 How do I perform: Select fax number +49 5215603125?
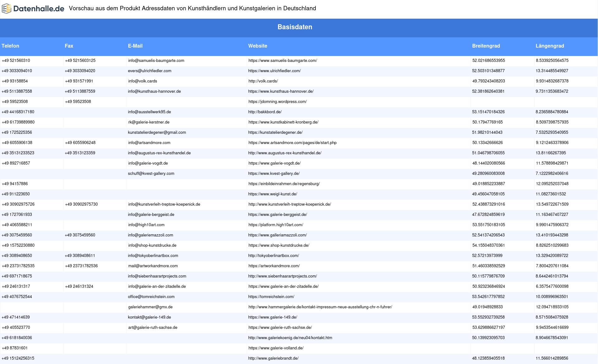(x=80, y=61)
